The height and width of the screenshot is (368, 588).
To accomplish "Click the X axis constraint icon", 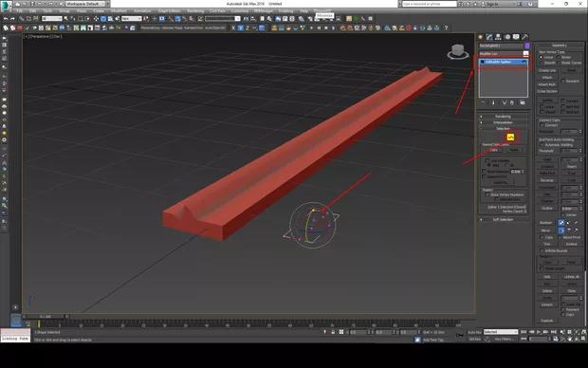I will click(x=233, y=28).
